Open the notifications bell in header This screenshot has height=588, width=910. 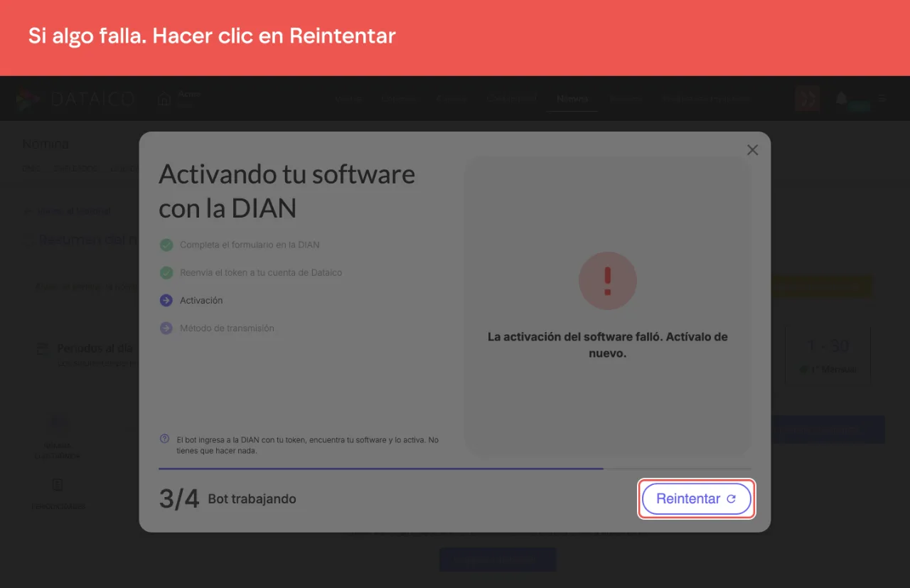[841, 98]
